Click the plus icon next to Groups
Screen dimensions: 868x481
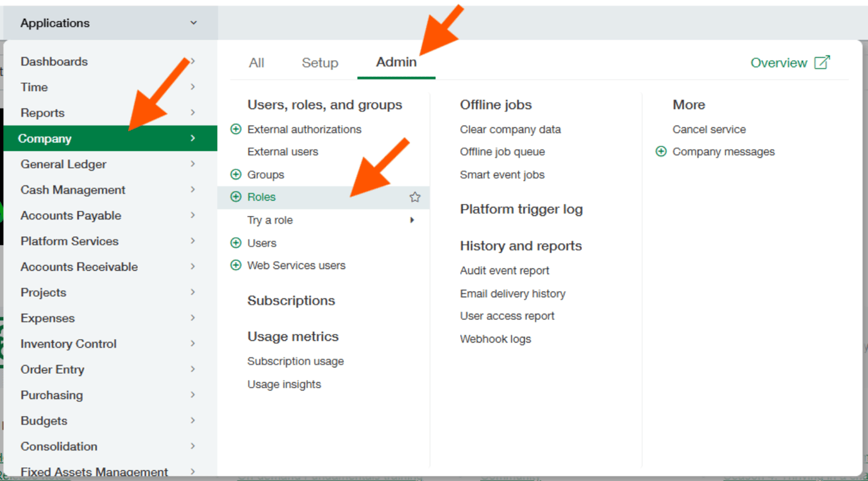(236, 174)
